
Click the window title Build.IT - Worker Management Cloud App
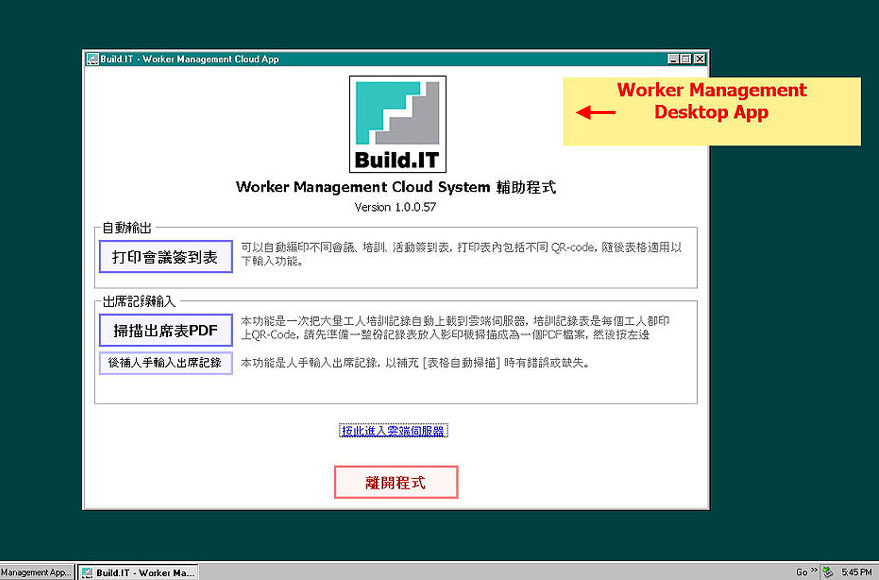tap(189, 59)
